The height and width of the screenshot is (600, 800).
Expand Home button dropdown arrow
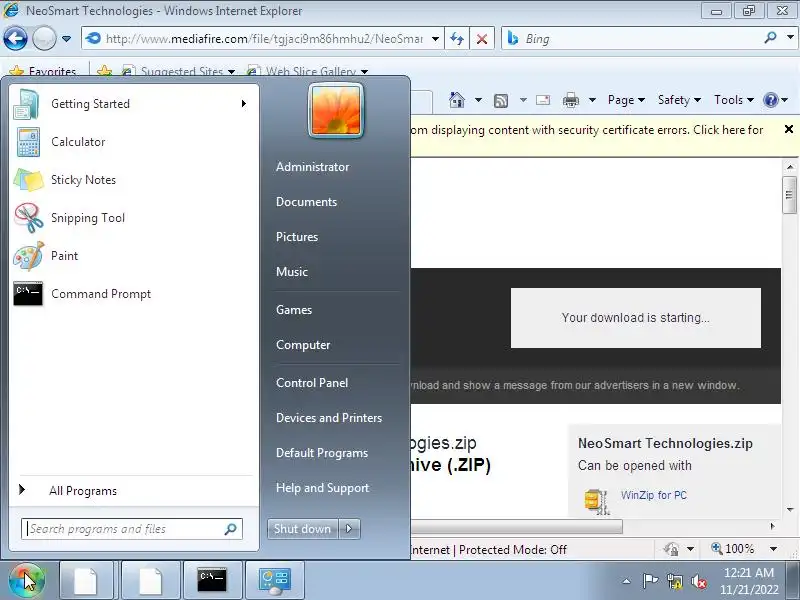[x=478, y=100]
